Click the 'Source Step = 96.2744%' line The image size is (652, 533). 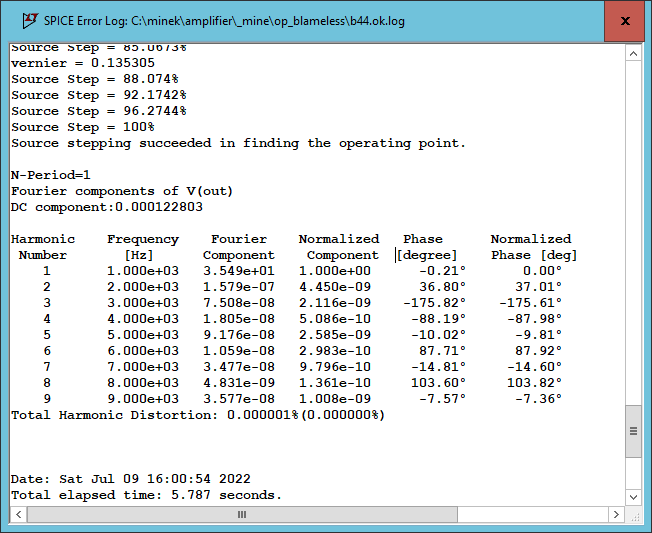pos(99,111)
